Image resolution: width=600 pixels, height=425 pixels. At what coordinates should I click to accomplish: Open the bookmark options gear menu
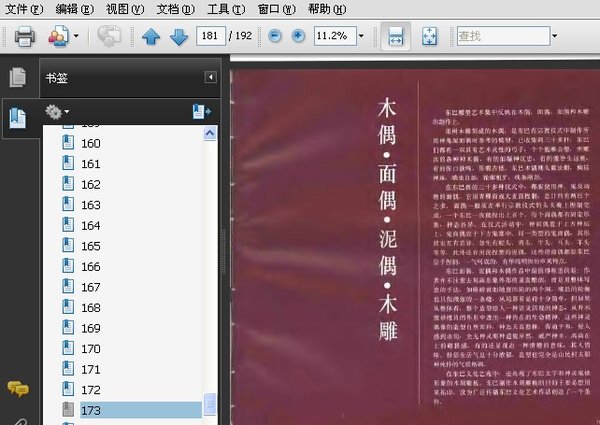[x=57, y=112]
